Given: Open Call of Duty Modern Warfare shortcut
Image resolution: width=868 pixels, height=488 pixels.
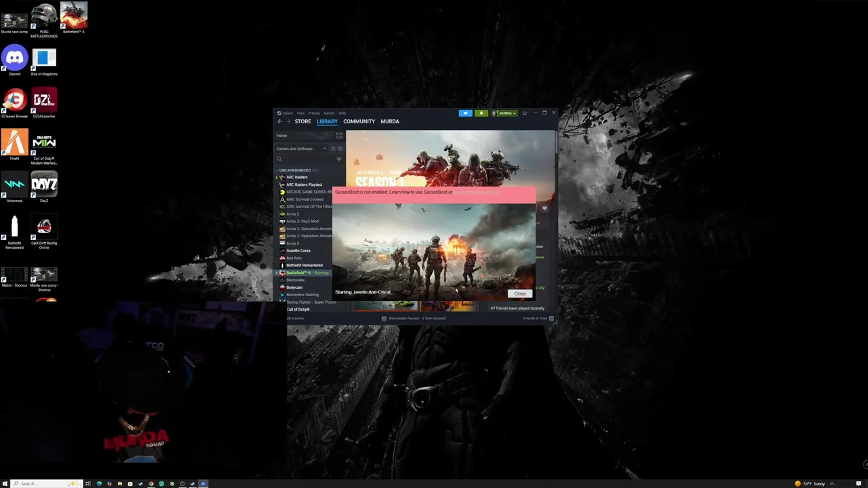Looking at the screenshot, I should (x=44, y=148).
